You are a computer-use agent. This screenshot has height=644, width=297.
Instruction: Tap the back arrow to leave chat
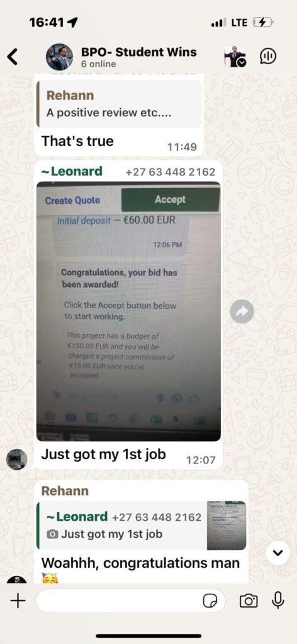(13, 57)
